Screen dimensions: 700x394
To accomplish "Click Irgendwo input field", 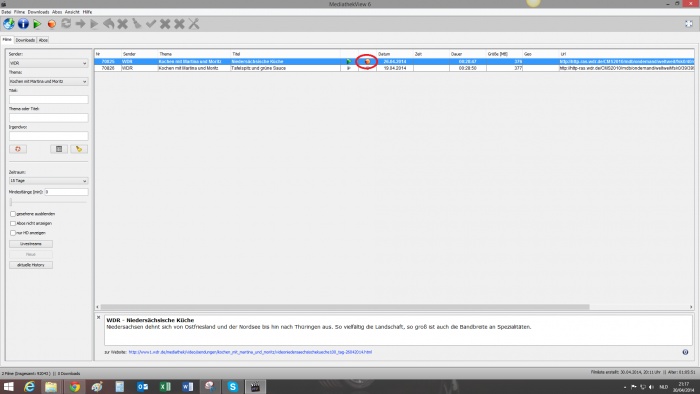I will pyautogui.click(x=48, y=136).
